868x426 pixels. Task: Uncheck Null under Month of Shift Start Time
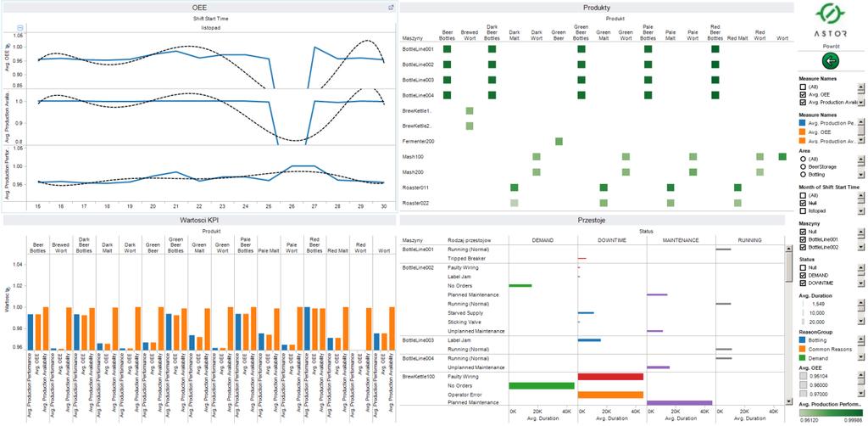pos(803,204)
